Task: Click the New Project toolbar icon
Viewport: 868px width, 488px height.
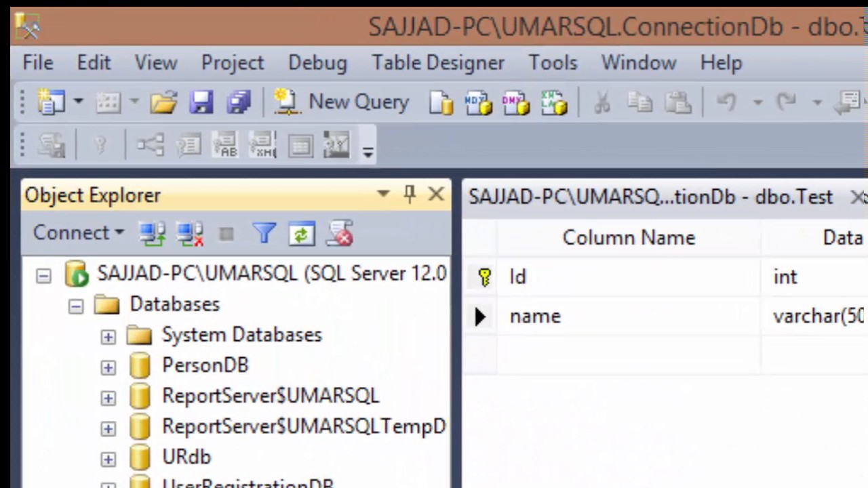Action: [x=51, y=103]
